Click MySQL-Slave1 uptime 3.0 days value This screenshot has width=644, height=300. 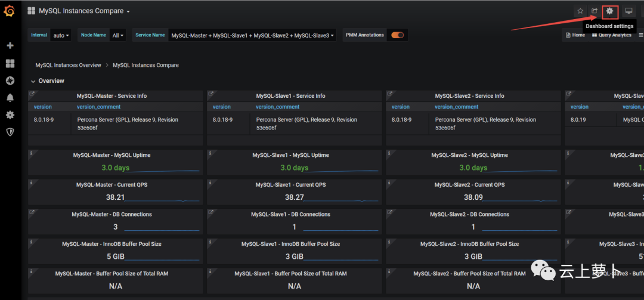tap(295, 168)
